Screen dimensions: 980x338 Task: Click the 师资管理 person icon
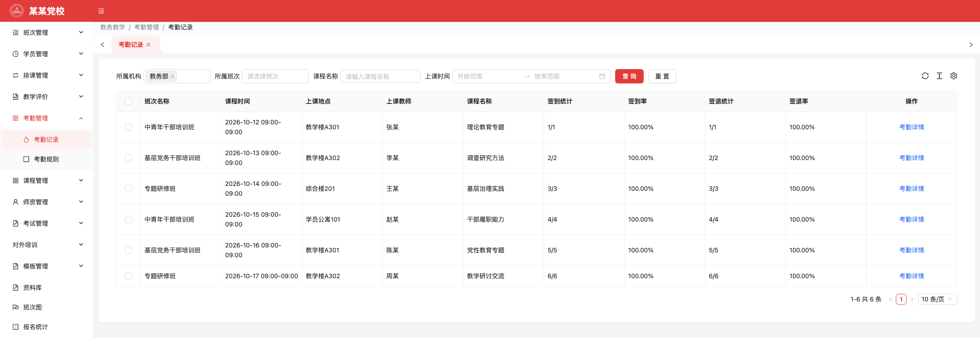click(x=16, y=202)
